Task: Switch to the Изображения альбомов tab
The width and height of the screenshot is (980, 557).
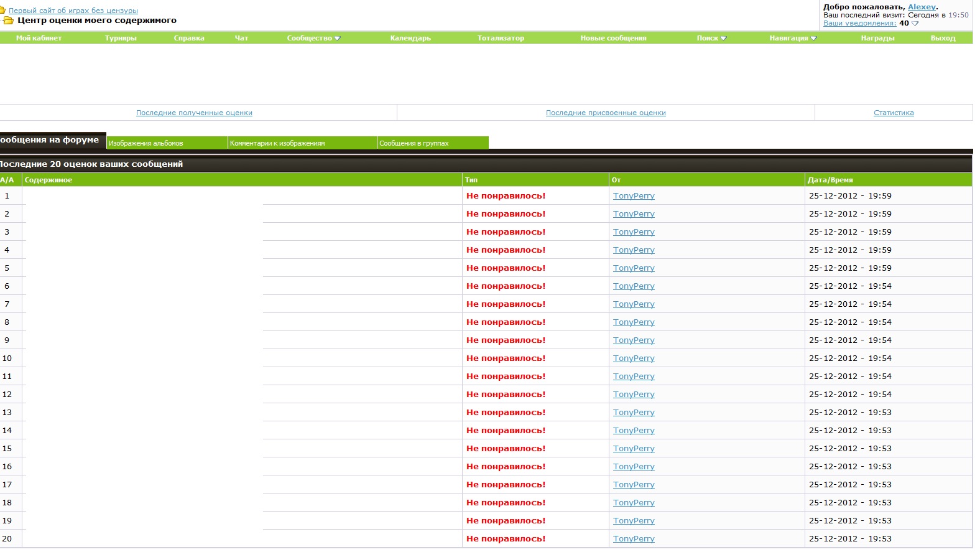Action: pos(146,143)
